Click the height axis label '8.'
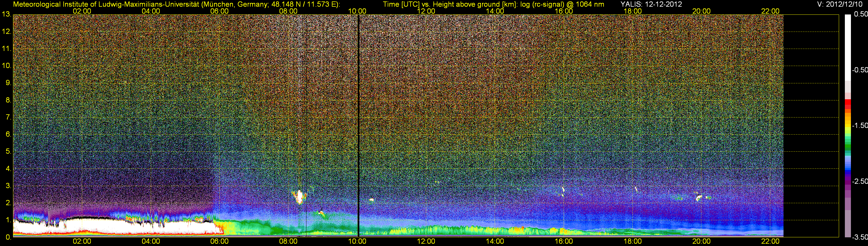868x246 pixels. (8, 100)
